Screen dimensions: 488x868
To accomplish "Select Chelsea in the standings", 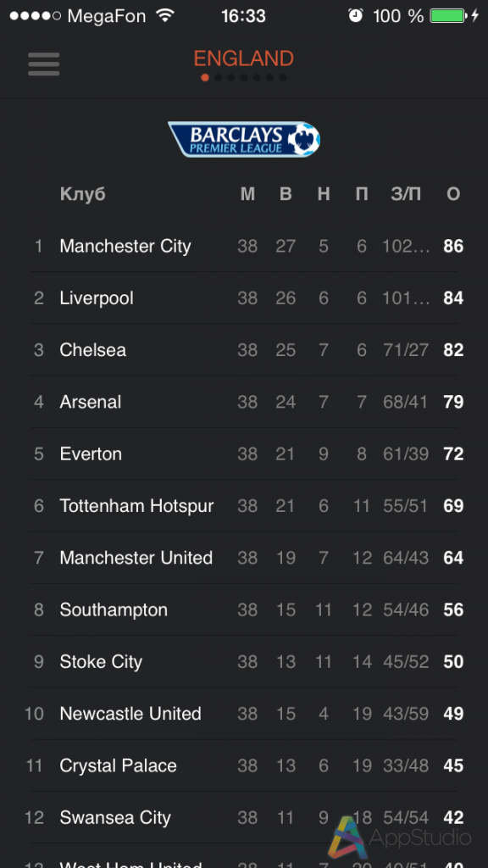I will click(244, 350).
